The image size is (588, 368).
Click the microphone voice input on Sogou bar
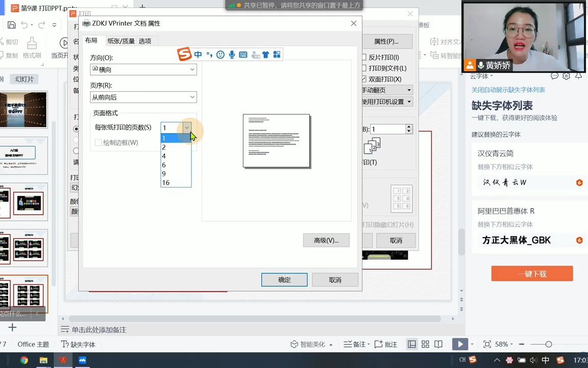pyautogui.click(x=232, y=55)
